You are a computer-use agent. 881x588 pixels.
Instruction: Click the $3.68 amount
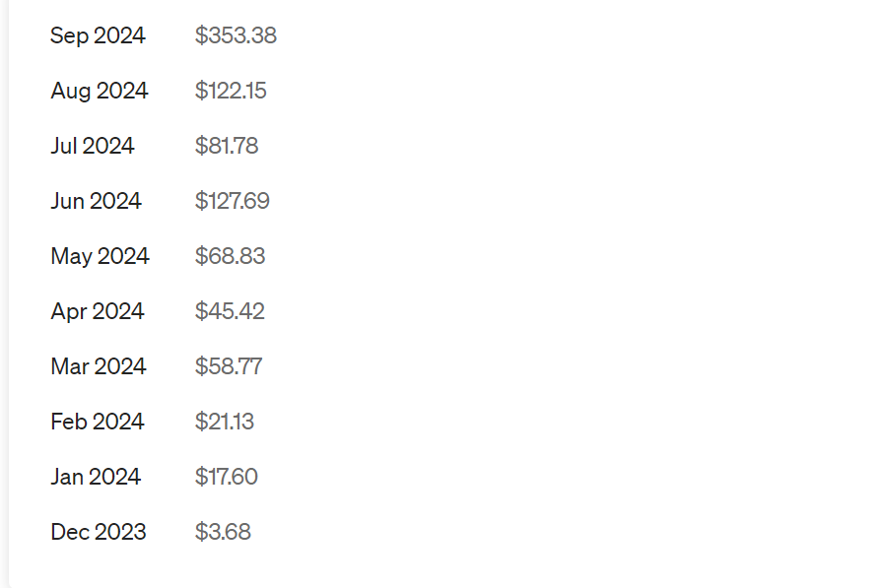point(223,531)
